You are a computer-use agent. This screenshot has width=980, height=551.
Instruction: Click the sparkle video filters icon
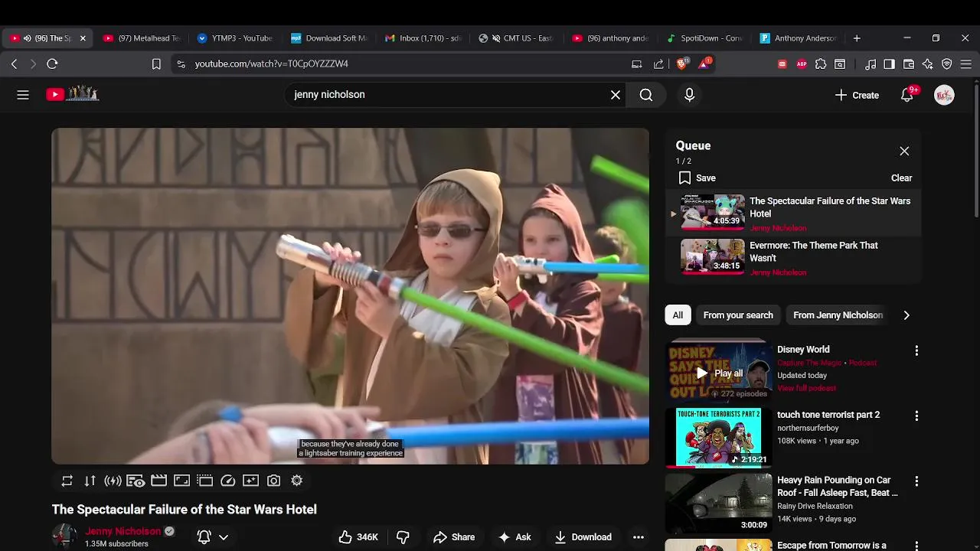click(250, 481)
